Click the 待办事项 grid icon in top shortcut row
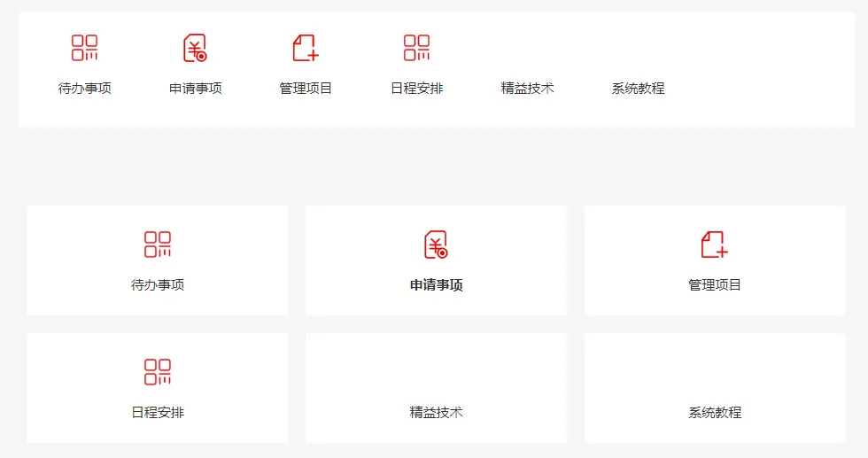 85,48
